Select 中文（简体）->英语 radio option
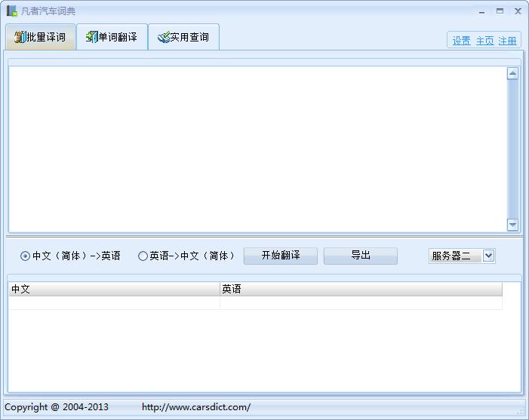The image size is (529, 420). pyautogui.click(x=26, y=256)
